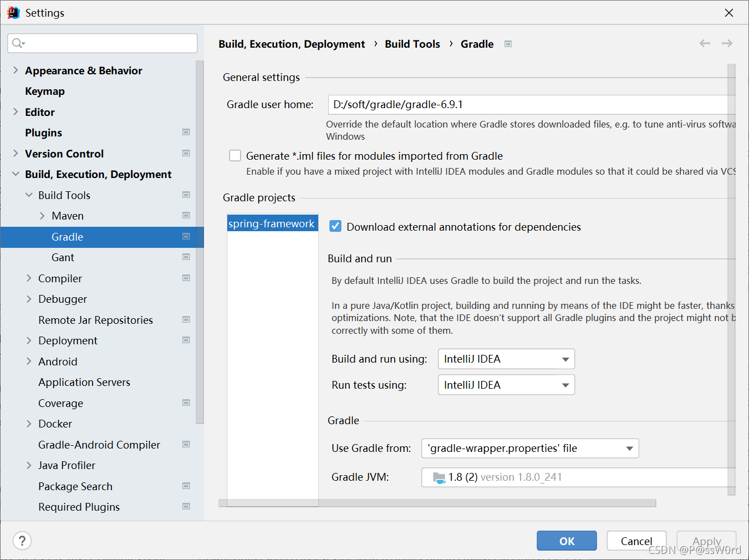Click the Gradle JVM selector field

(x=578, y=477)
